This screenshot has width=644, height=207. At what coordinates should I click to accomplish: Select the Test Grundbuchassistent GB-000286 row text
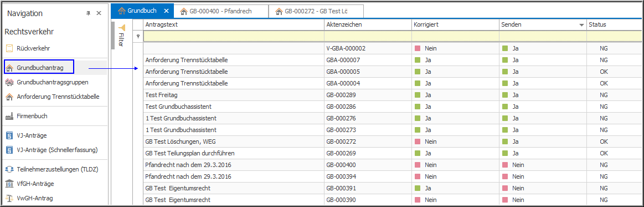178,107
